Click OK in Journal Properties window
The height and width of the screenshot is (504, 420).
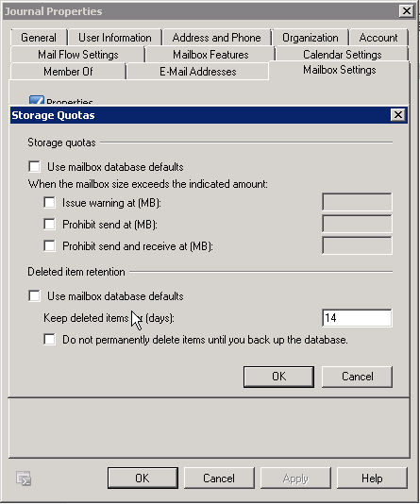click(143, 478)
